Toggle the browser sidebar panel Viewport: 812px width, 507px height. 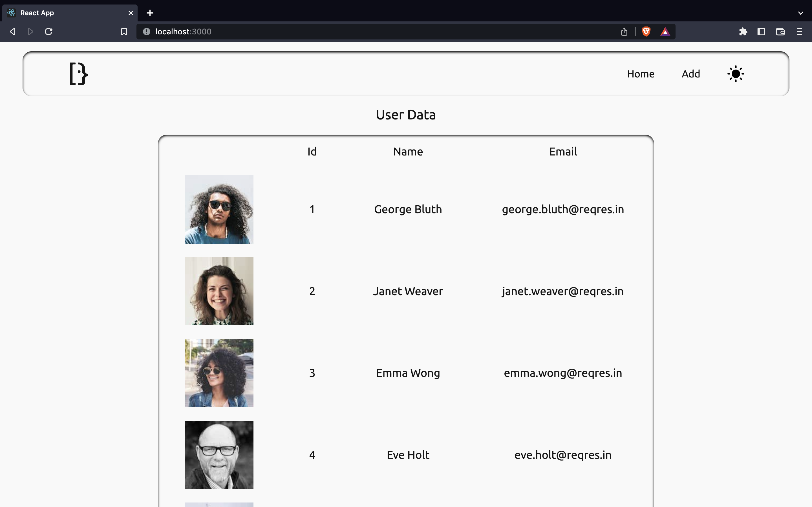click(x=761, y=32)
